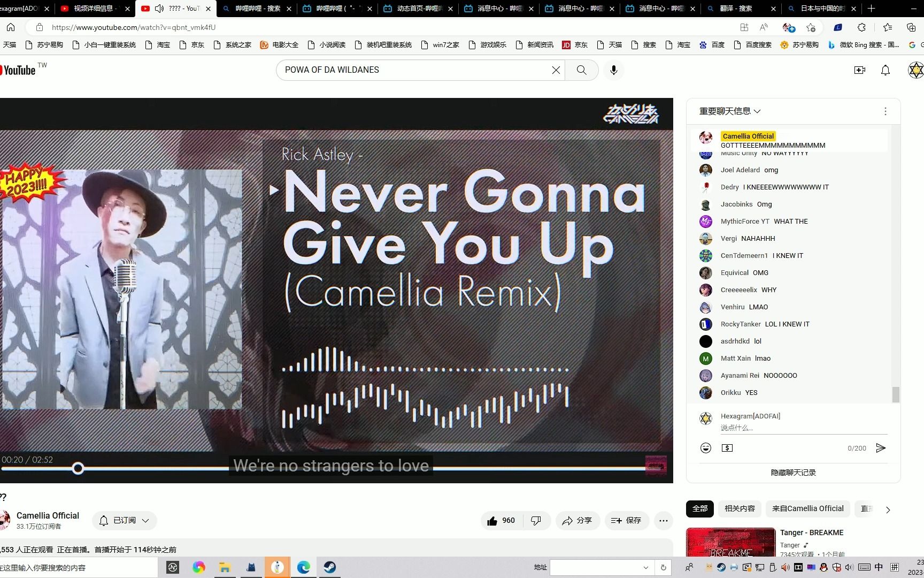Screen dimensions: 924x578
Task: Mute the playing YouTube tab speaker icon
Action: [159, 8]
